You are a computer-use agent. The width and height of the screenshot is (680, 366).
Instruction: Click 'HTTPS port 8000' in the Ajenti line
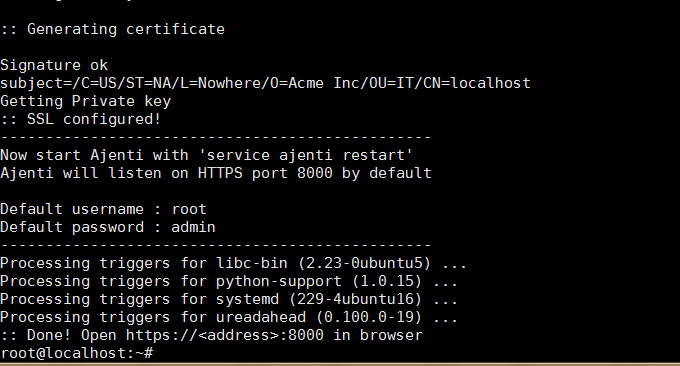(265, 173)
